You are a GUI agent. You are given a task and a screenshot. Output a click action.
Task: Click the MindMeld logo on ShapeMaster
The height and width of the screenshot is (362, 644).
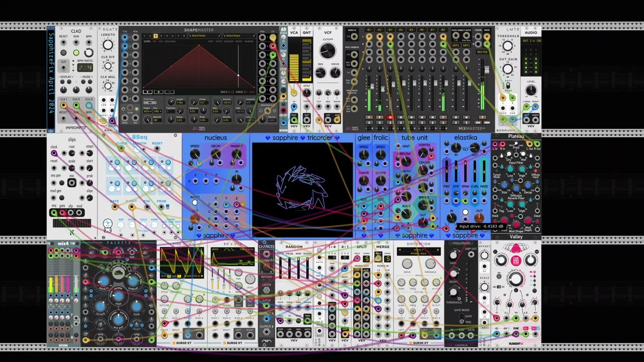click(x=199, y=128)
